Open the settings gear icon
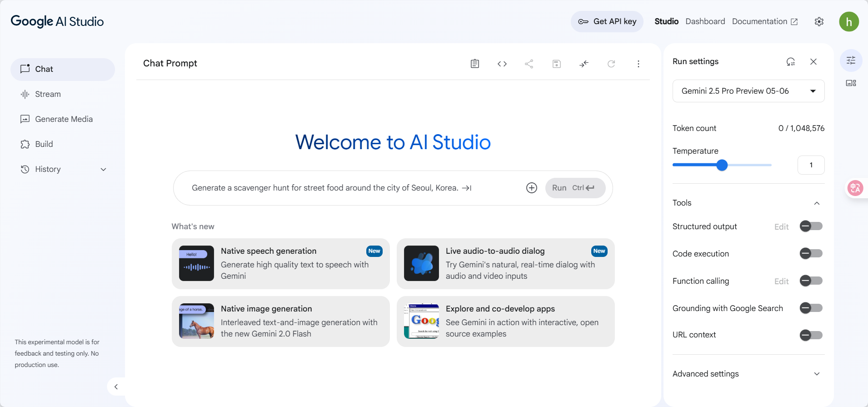Image resolution: width=868 pixels, height=407 pixels. coord(819,21)
